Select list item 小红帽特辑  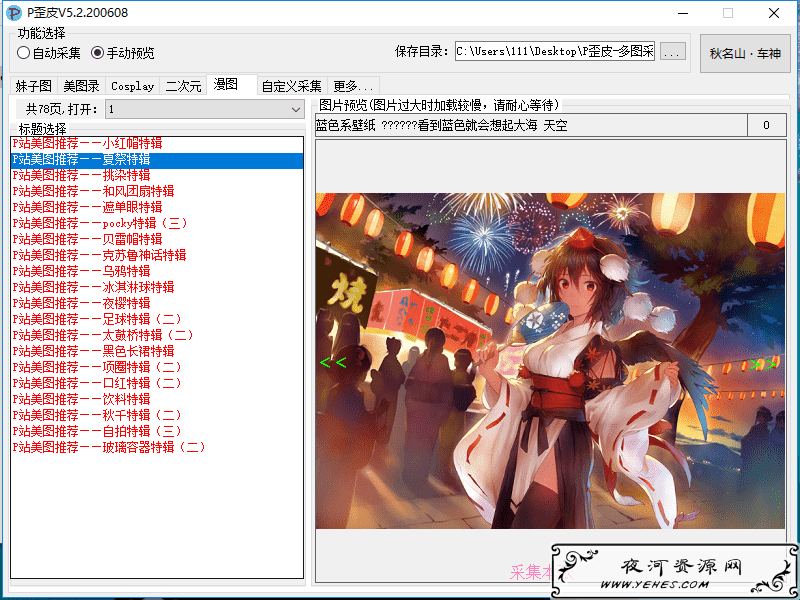pos(157,143)
